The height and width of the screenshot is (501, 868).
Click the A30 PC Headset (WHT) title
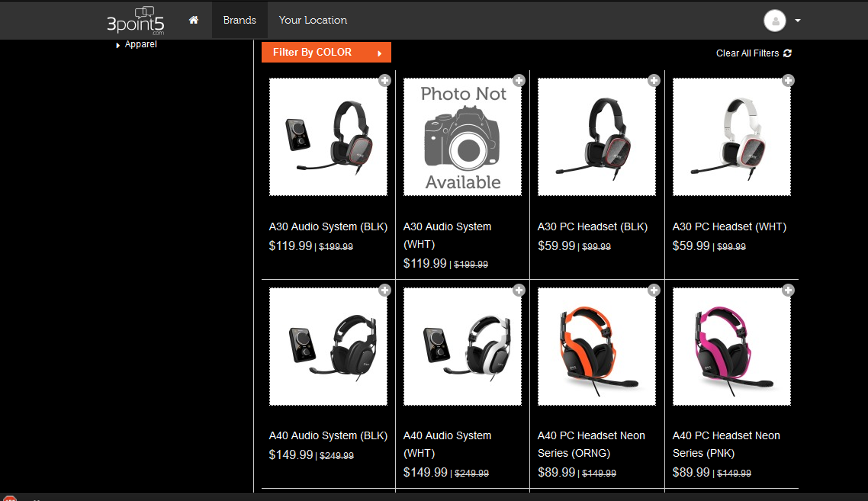729,227
